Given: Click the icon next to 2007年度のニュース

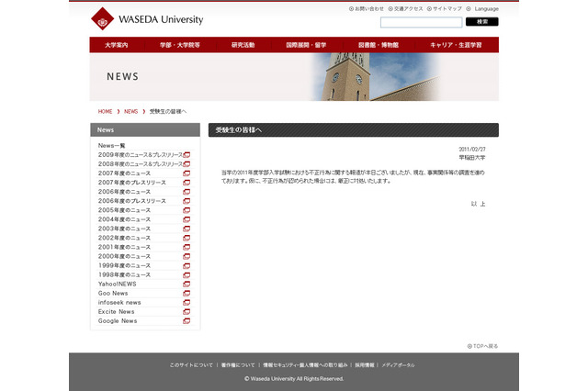Looking at the screenshot, I should (x=187, y=173).
